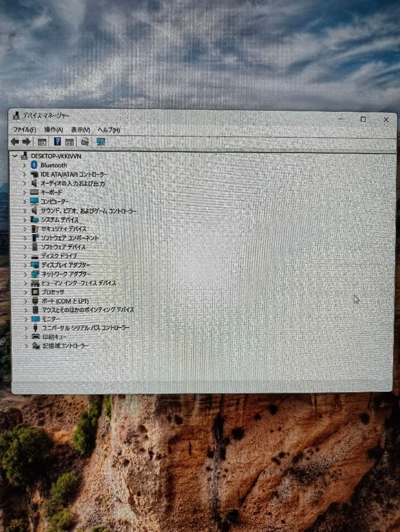
Task: Click the Forward navigation arrow in toolbar
Action: point(26,141)
